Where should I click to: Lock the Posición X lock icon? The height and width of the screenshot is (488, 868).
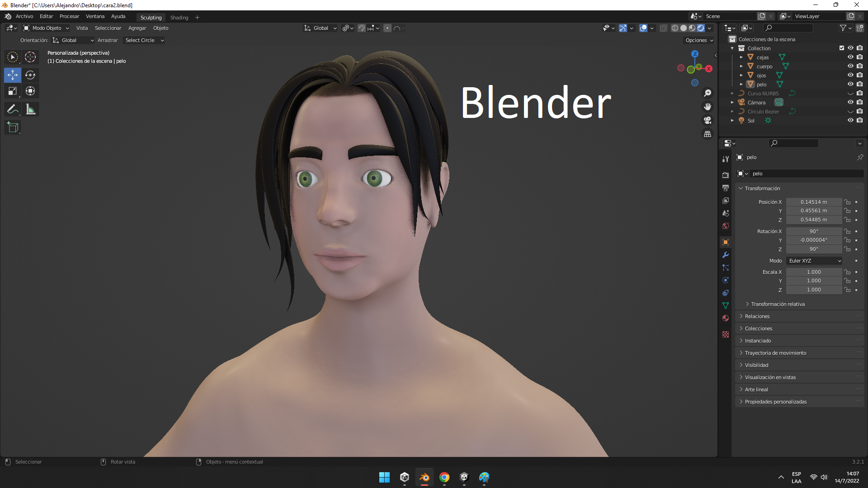848,202
